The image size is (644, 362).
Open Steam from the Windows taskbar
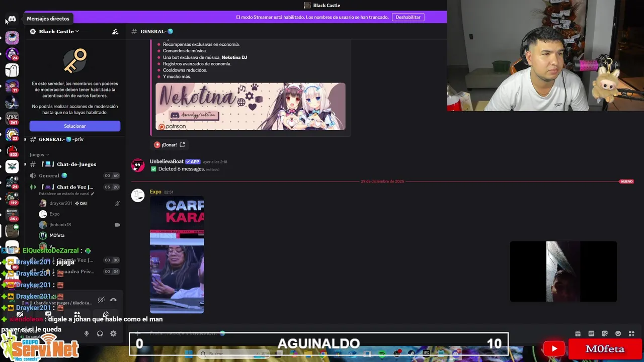pos(412,354)
